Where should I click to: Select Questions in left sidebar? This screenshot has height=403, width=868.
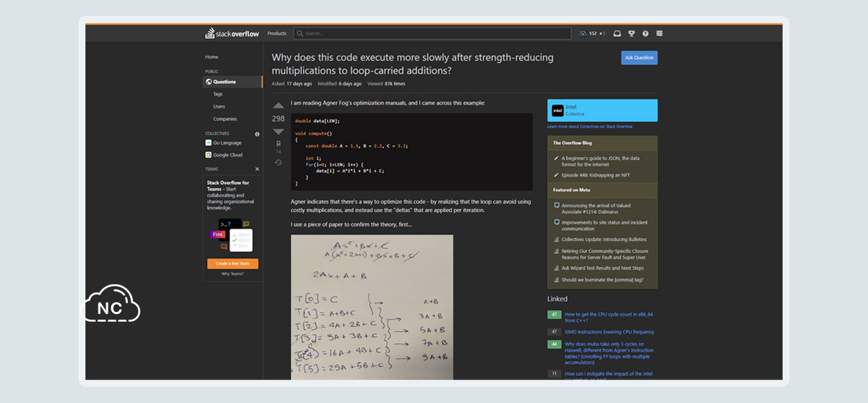click(232, 82)
